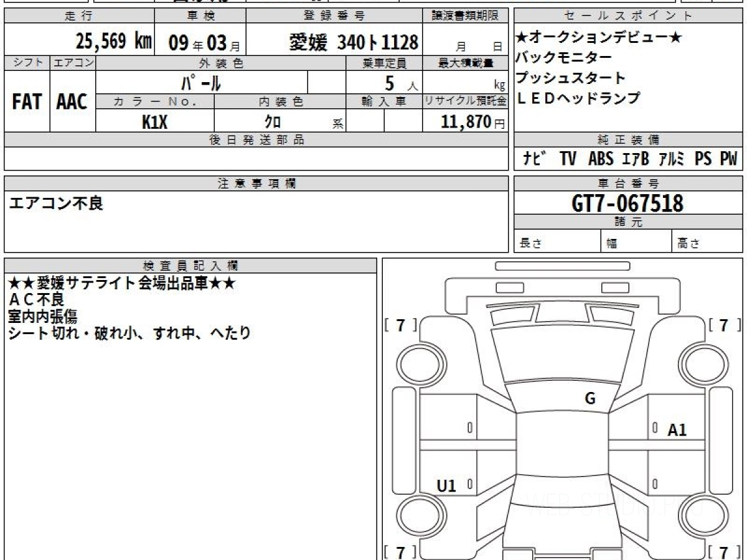Image resolution: width=747 pixels, height=560 pixels.
Task: Click the PS equipment label
Action: (x=703, y=159)
